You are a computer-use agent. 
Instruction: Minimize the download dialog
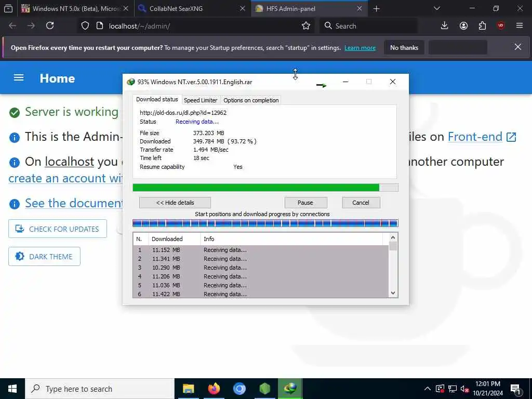coord(345,82)
